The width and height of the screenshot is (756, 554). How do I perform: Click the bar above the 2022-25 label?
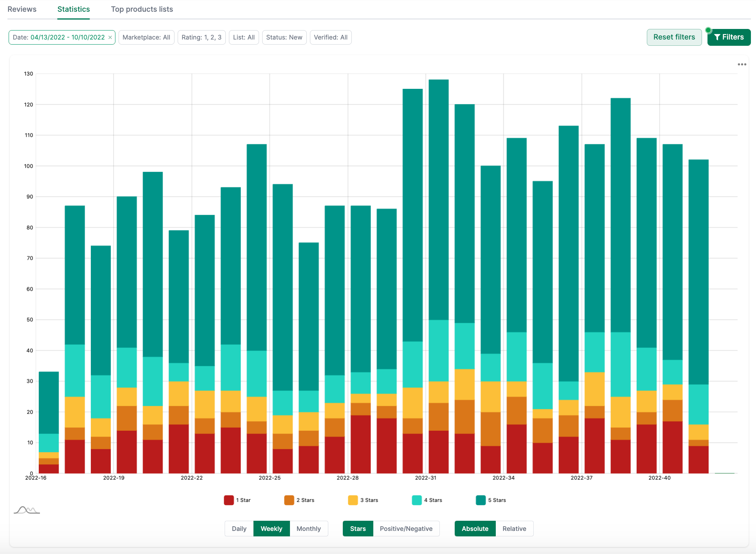283,329
